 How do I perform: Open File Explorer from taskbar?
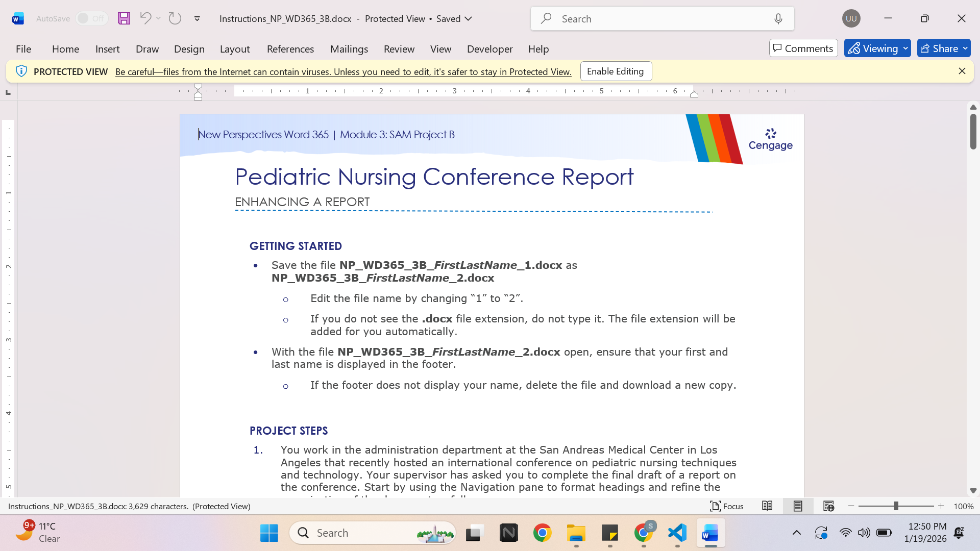(x=576, y=533)
